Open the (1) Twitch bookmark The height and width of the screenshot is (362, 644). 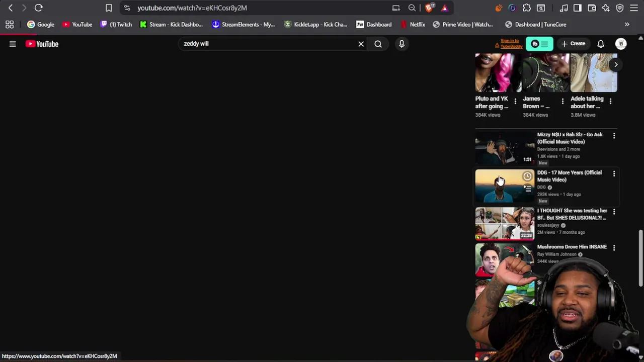[x=116, y=24]
